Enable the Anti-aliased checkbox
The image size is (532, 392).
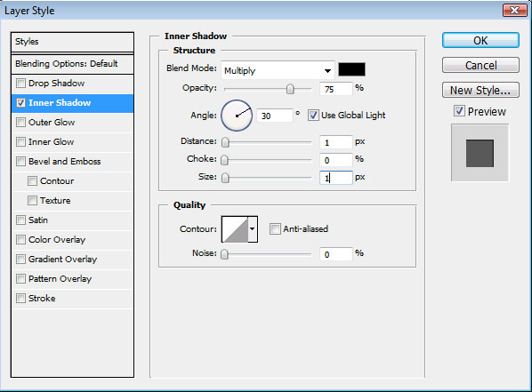click(x=275, y=229)
